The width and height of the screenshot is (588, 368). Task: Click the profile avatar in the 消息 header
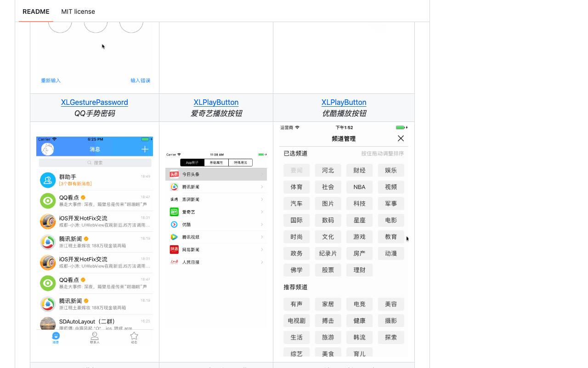(47, 149)
